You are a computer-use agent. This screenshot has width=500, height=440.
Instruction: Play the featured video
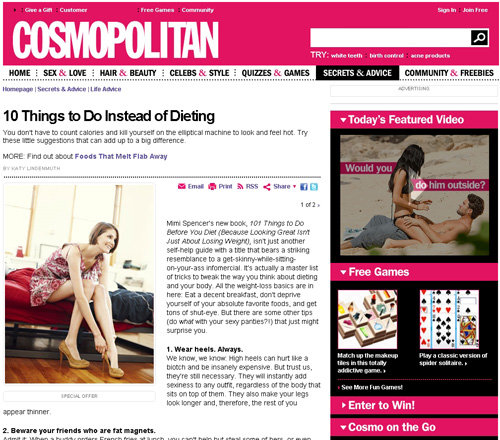(x=414, y=195)
